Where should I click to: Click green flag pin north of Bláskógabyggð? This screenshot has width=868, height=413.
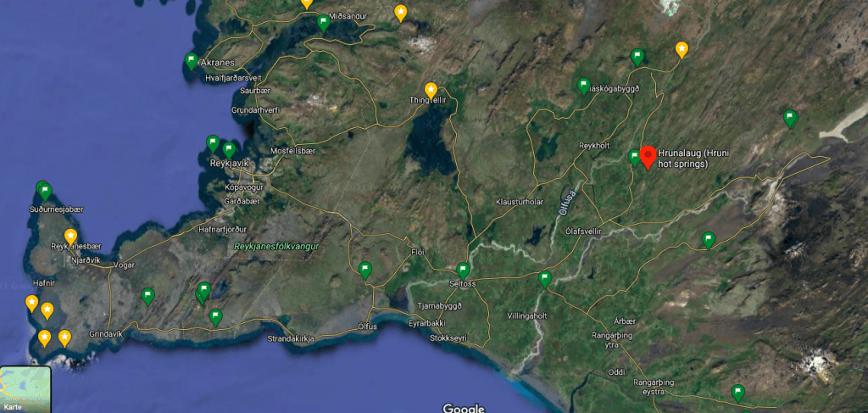click(x=637, y=57)
